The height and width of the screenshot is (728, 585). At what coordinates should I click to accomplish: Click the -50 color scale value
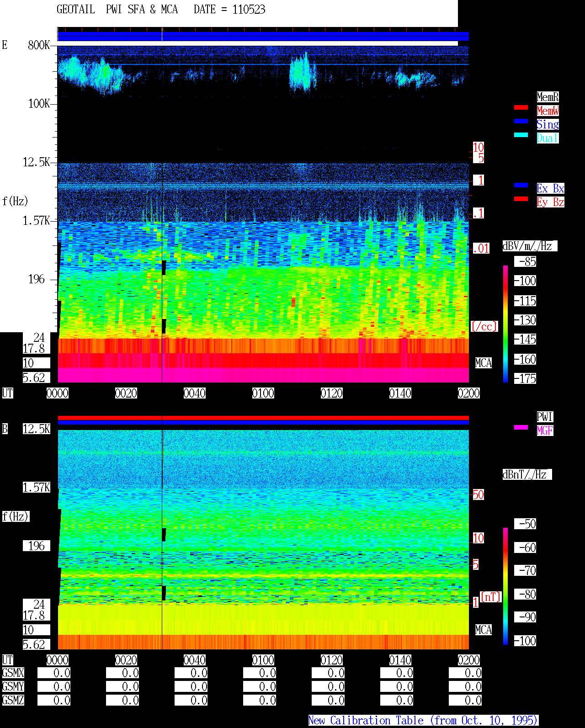click(x=525, y=524)
